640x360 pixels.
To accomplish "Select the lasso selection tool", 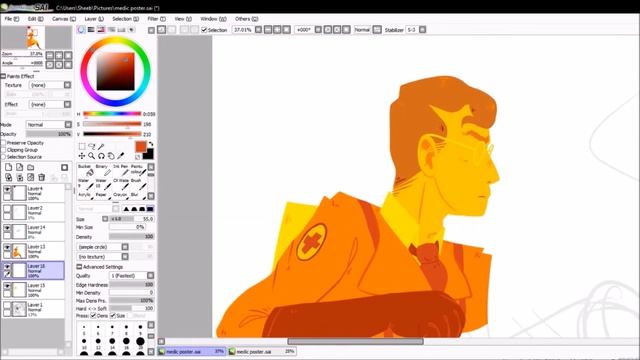I will 91,146.
